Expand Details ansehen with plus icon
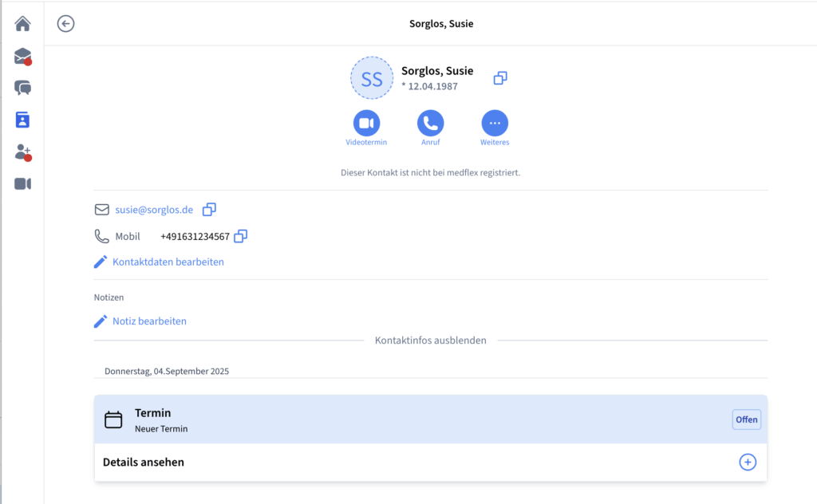This screenshot has width=817, height=504. (x=747, y=463)
